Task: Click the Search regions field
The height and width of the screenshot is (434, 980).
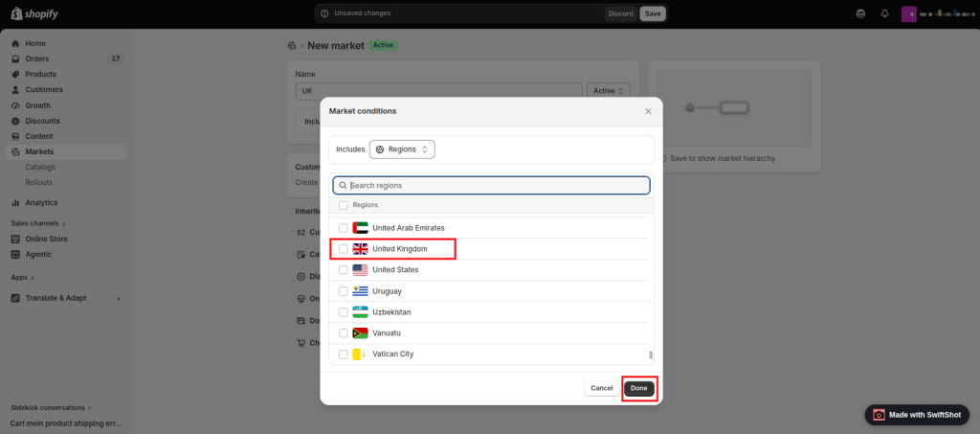Action: [x=491, y=185]
